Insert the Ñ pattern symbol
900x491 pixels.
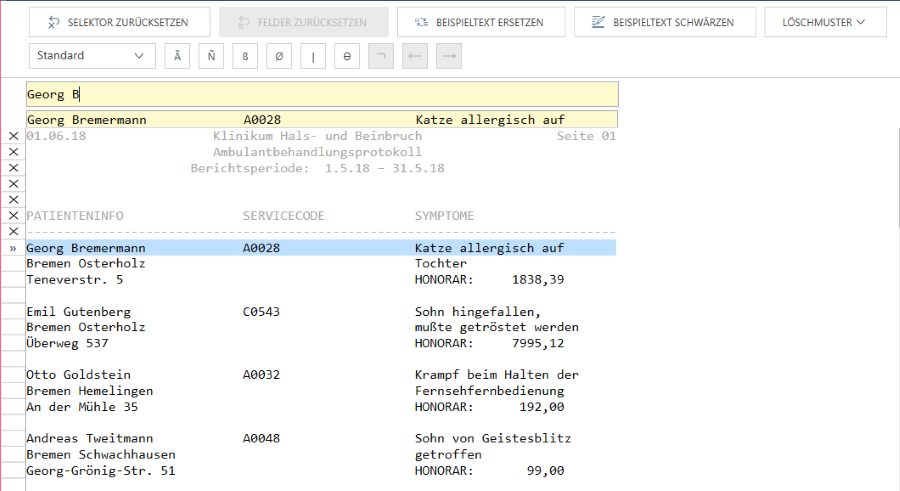[211, 56]
